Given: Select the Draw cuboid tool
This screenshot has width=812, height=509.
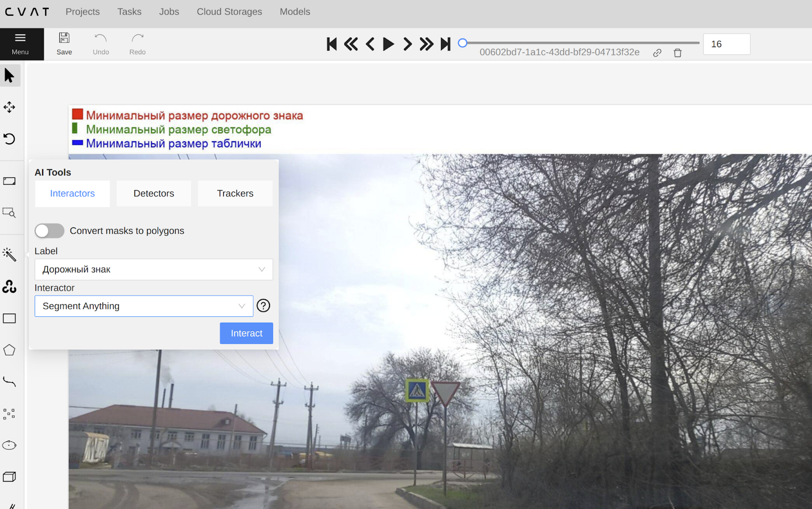Looking at the screenshot, I should (x=10, y=477).
